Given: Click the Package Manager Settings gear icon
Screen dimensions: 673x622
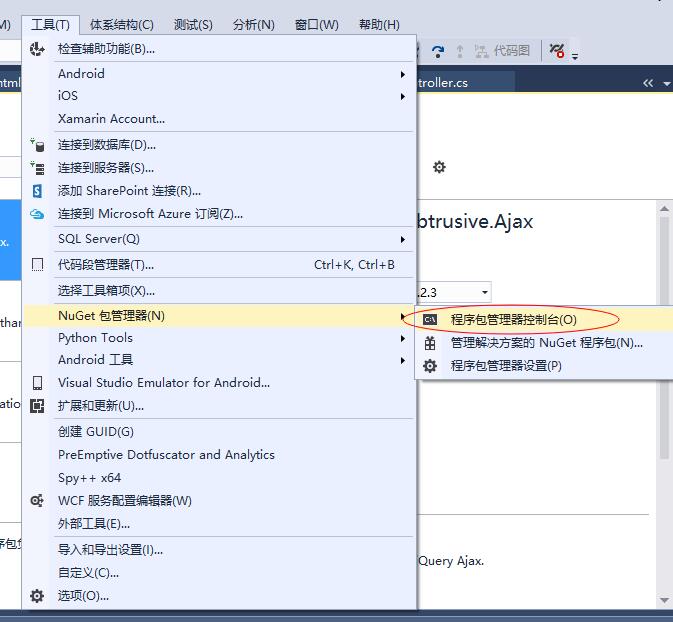Looking at the screenshot, I should click(x=430, y=366).
